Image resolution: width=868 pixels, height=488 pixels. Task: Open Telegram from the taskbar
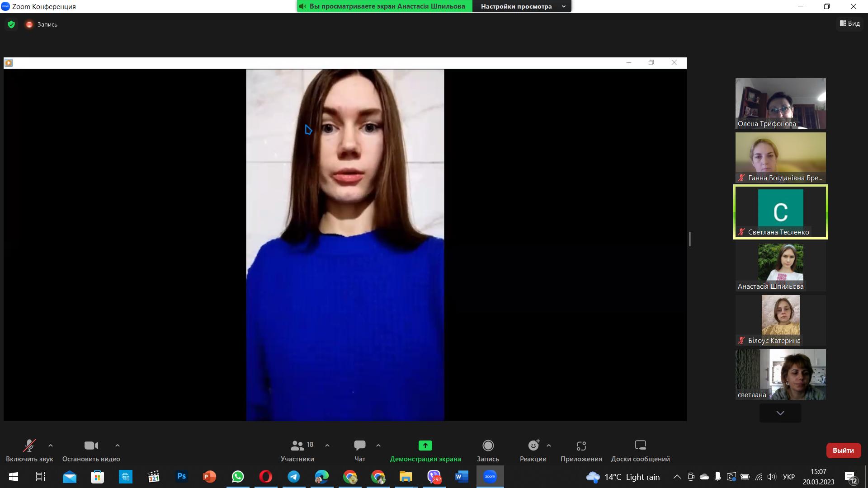click(294, 477)
